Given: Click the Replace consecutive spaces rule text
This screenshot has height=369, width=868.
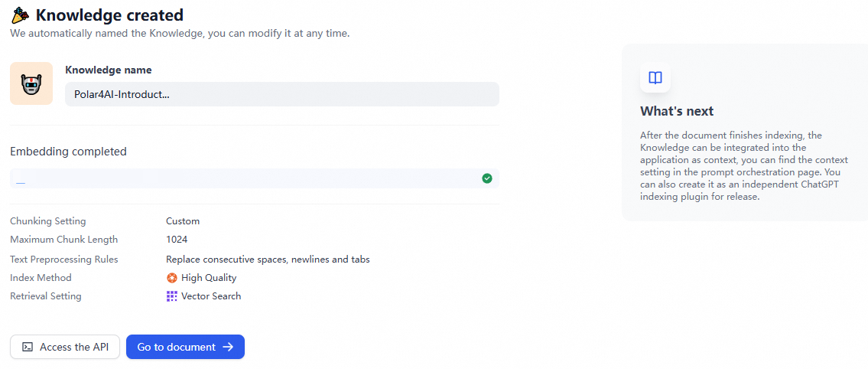Looking at the screenshot, I should (268, 260).
